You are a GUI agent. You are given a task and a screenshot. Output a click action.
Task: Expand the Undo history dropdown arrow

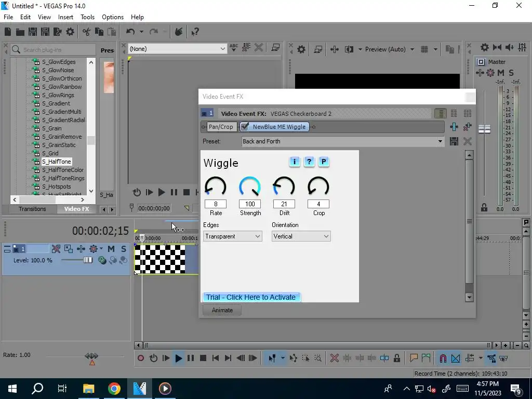[x=141, y=32]
